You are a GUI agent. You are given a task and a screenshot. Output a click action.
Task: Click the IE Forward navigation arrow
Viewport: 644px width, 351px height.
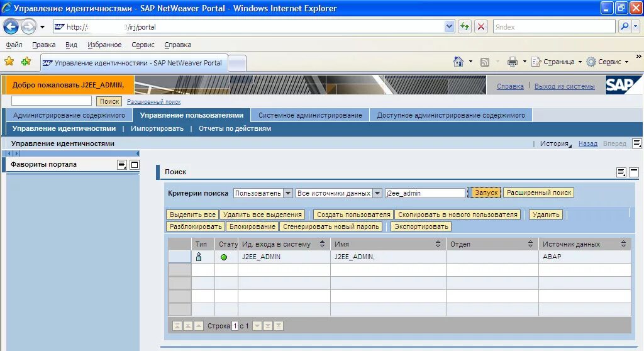(28, 27)
